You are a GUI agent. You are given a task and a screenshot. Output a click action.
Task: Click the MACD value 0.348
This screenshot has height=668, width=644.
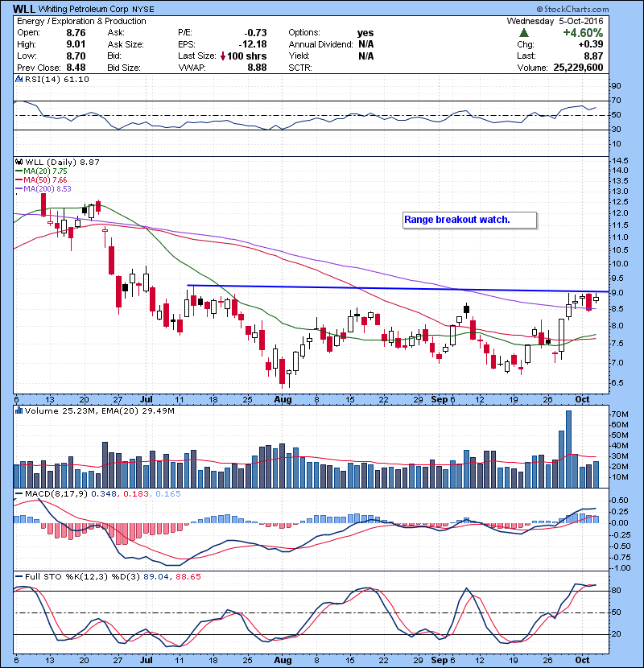[x=104, y=494]
